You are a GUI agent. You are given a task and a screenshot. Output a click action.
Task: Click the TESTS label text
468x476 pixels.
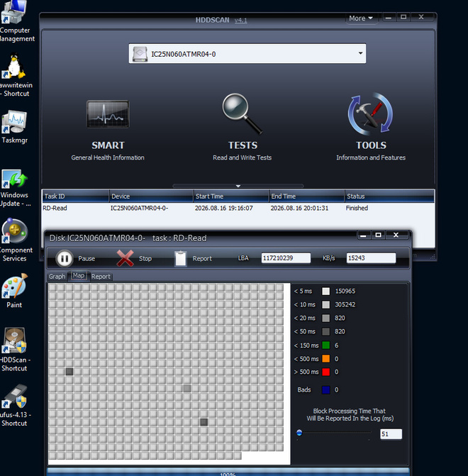(243, 145)
